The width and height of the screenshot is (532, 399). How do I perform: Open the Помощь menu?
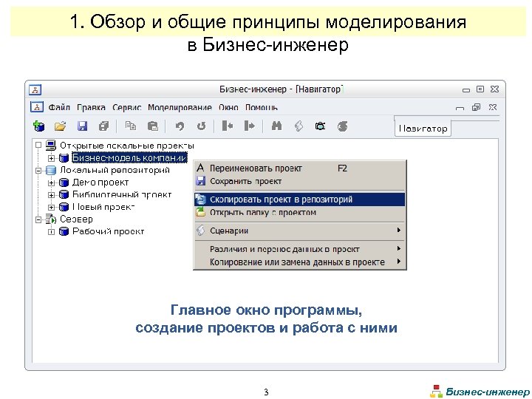click(262, 108)
